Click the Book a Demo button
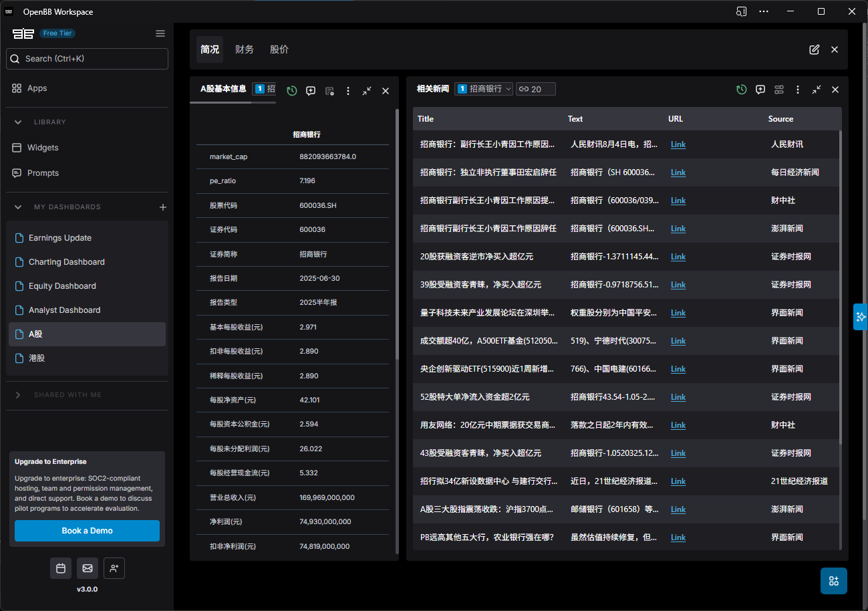This screenshot has width=868, height=611. (x=87, y=531)
